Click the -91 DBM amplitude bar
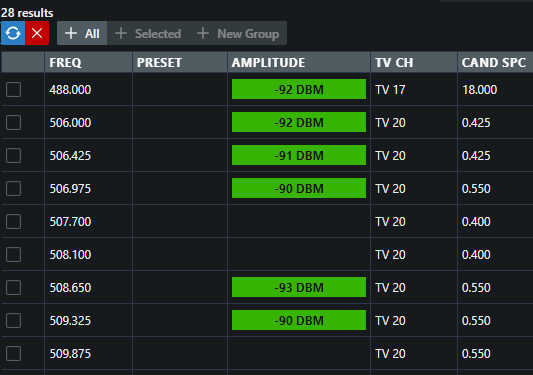 299,155
